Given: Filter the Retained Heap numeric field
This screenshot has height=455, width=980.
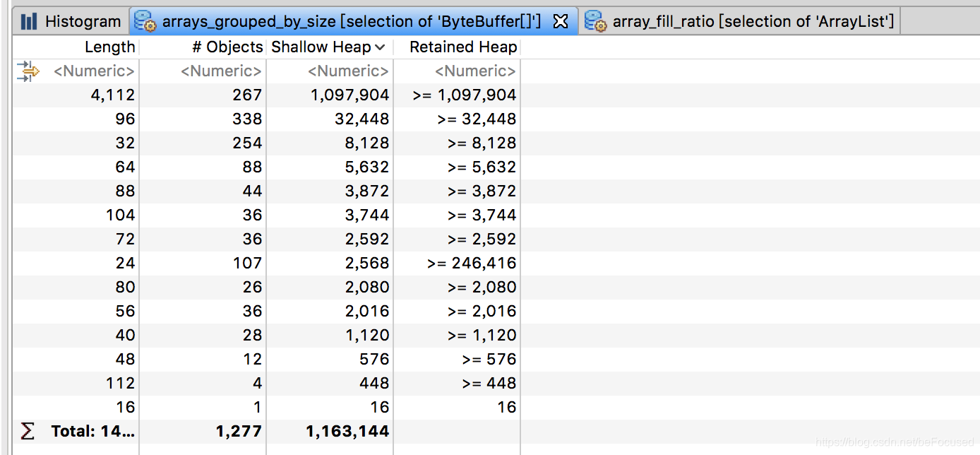Looking at the screenshot, I should 475,71.
